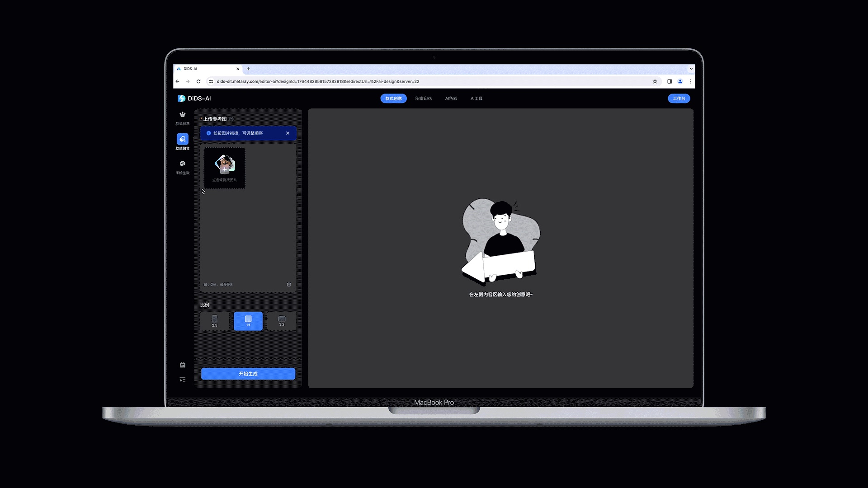This screenshot has height=488, width=868.
Task: Open the 工作台 button
Action: tap(679, 99)
